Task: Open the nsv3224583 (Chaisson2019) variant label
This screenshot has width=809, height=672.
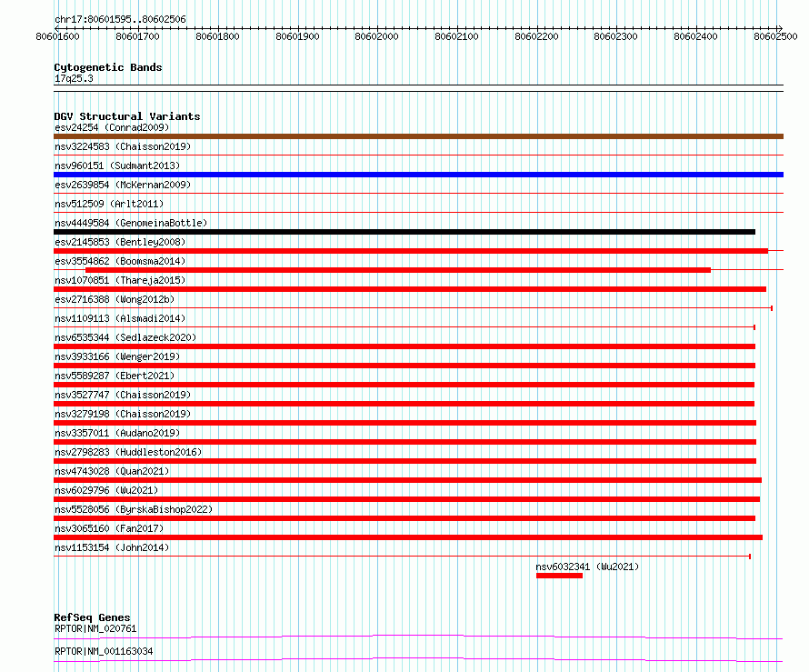Action: pyautogui.click(x=123, y=146)
